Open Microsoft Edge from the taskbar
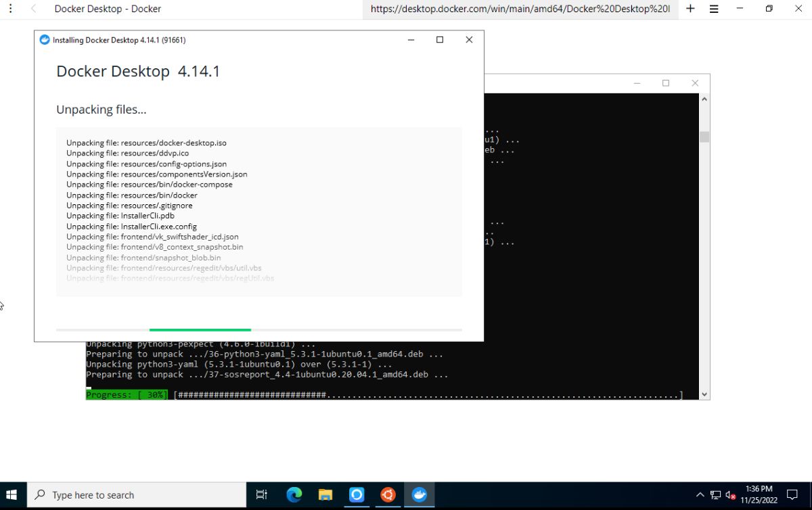This screenshot has height=510, width=812. point(294,494)
